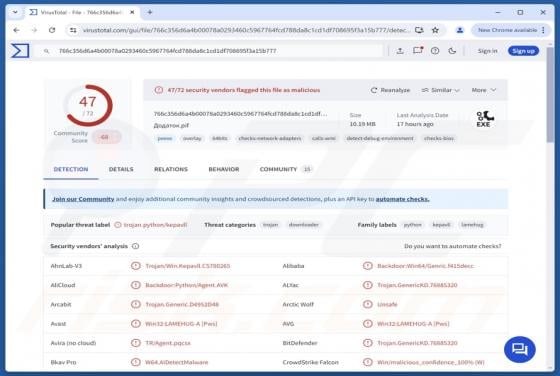Bookmark page with star icon
The width and height of the screenshot is (560, 376).
pos(435,30)
